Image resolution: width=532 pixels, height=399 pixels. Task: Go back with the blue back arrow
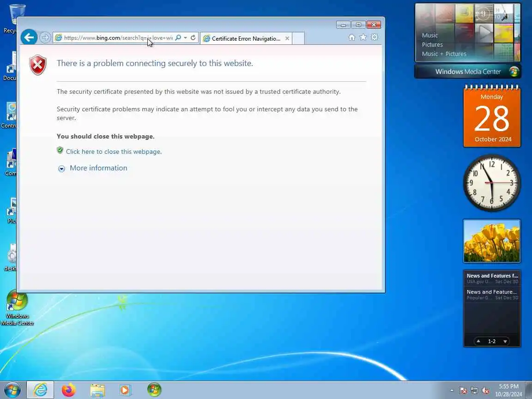click(29, 37)
